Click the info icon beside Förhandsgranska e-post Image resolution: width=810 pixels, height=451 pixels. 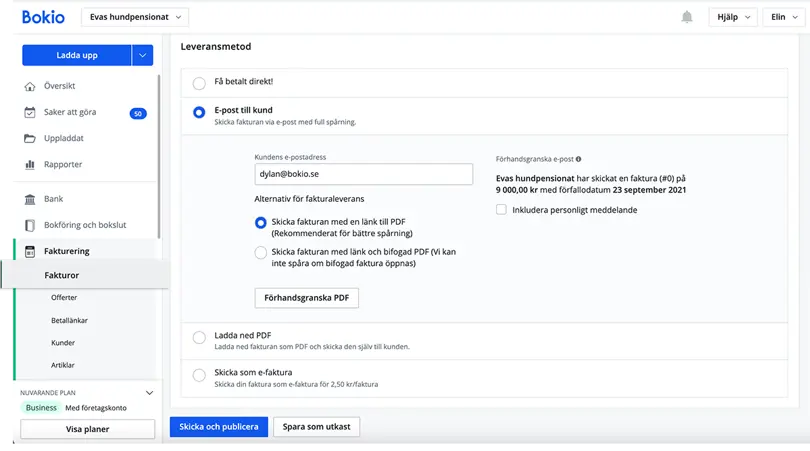tap(579, 159)
